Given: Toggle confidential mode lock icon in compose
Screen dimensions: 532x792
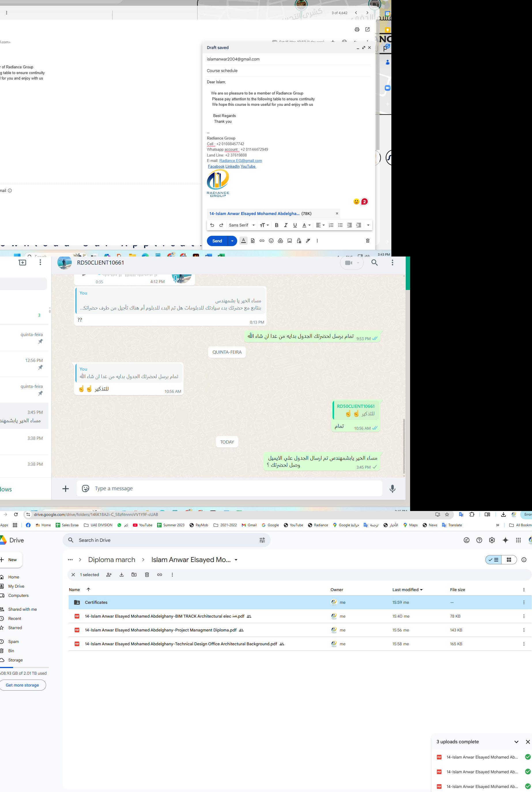Looking at the screenshot, I should coord(299,241).
